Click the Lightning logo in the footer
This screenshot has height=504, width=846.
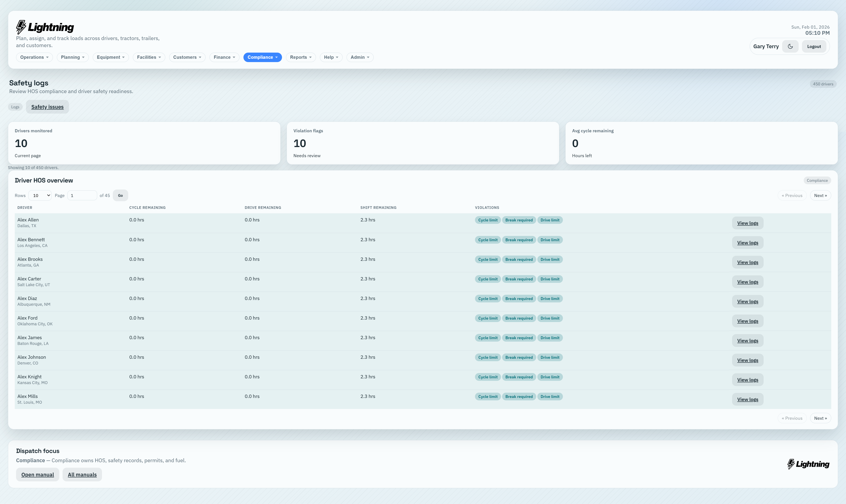click(x=808, y=464)
